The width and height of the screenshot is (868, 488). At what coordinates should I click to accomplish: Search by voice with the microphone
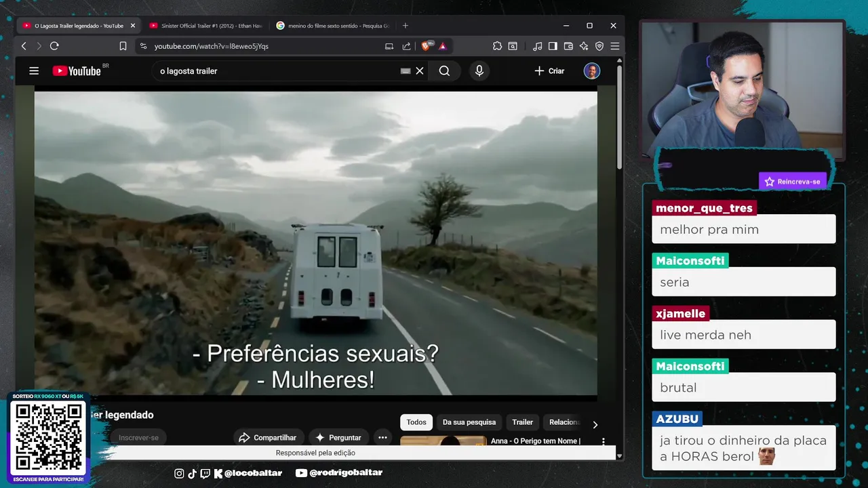(x=479, y=70)
